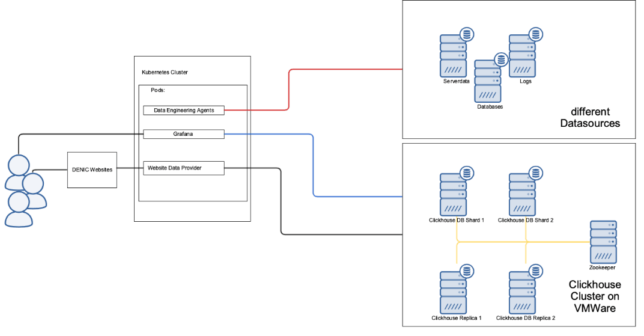Click the Serverdata server icon
This screenshot has width=644, height=336.
tap(453, 55)
